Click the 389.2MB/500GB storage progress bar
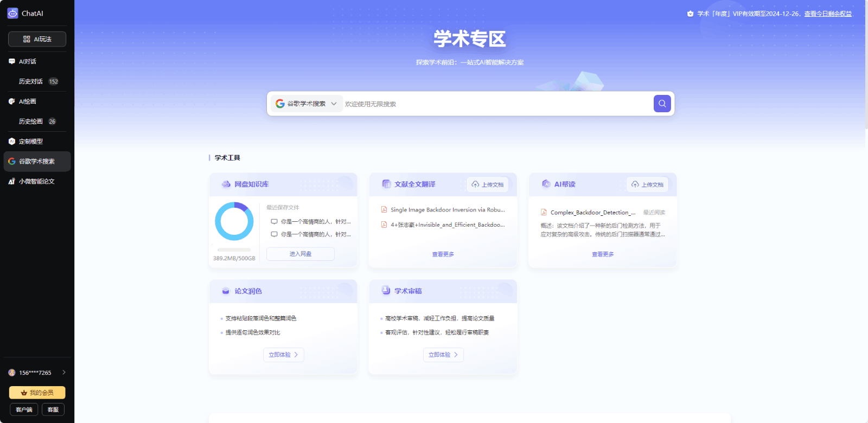Screen dimensions: 868x423 click(x=234, y=250)
